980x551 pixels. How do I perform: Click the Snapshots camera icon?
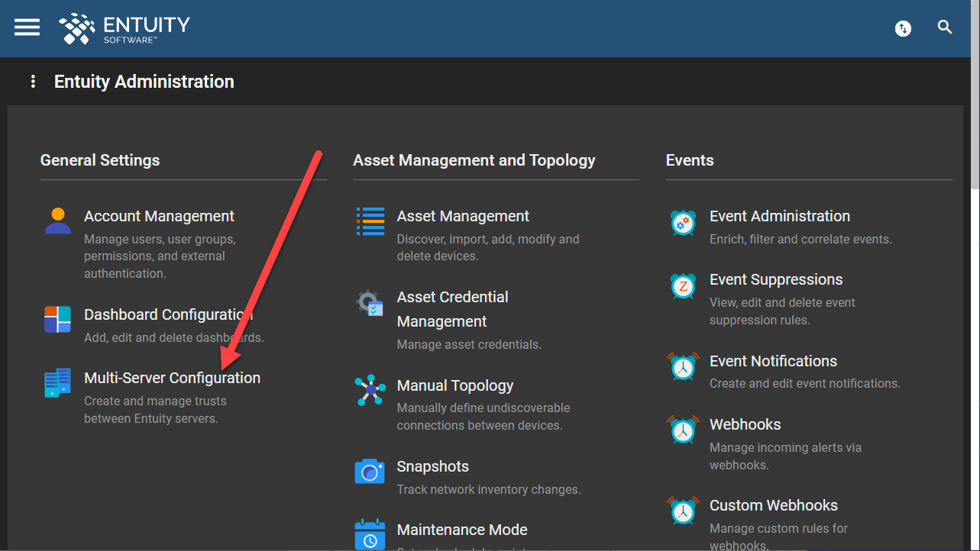click(370, 471)
